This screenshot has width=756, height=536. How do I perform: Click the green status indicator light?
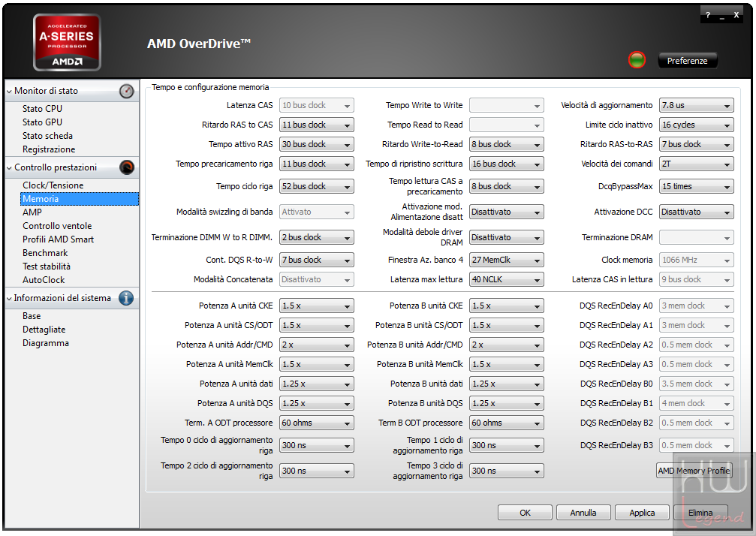[637, 60]
